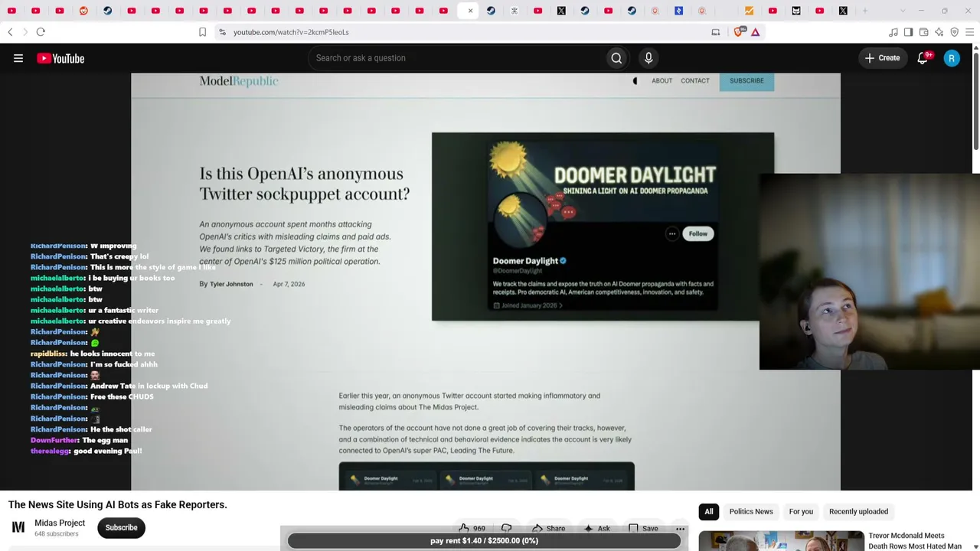Go to the YouTube home logo
Image resolution: width=980 pixels, height=551 pixels.
click(x=60, y=58)
